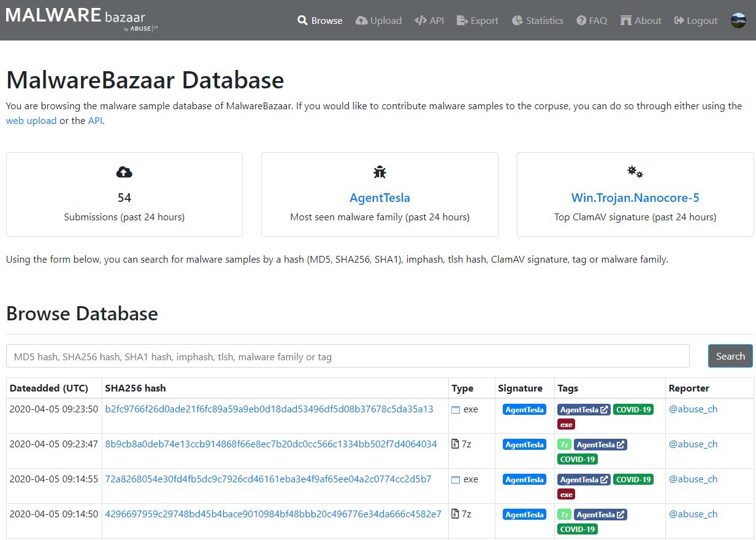Open the About nav item

641,20
